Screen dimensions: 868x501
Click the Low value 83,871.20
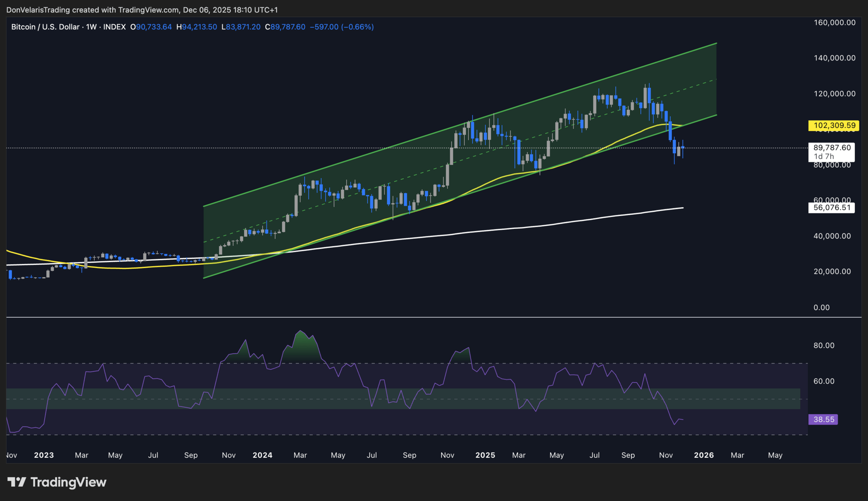point(243,27)
